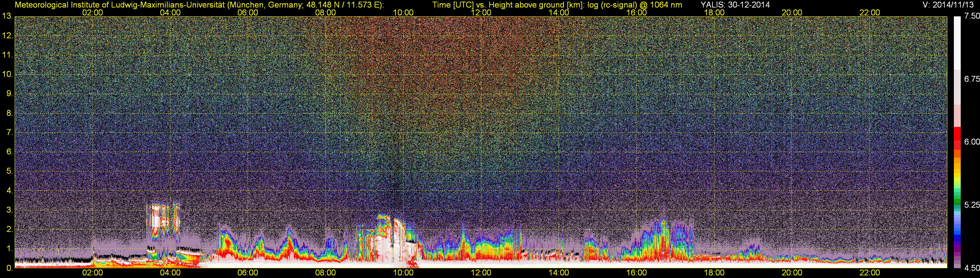Click the 10:00 label on the upper time axis
The height and width of the screenshot is (278, 980).
click(403, 12)
